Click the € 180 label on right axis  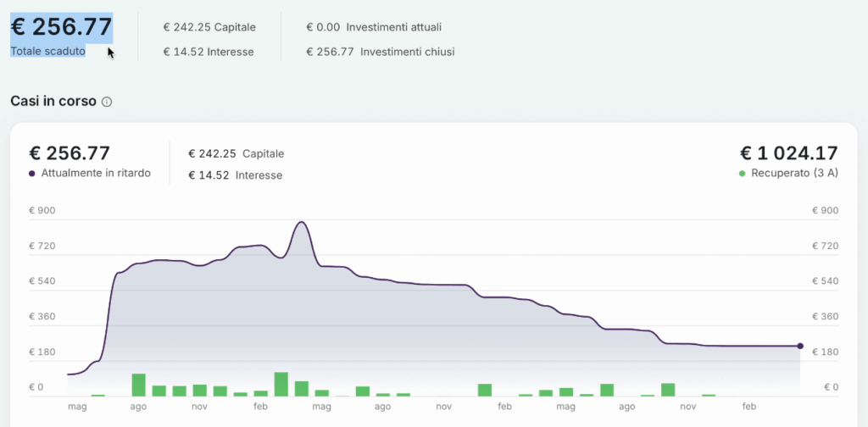826,352
